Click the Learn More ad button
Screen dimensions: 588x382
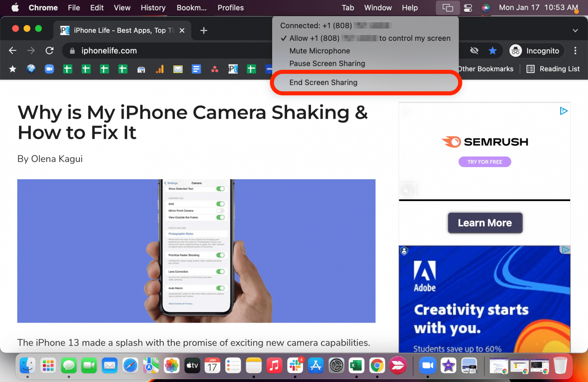tap(485, 222)
